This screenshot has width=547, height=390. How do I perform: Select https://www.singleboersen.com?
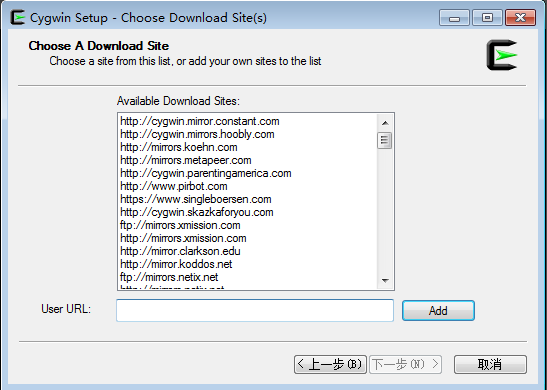(x=196, y=199)
